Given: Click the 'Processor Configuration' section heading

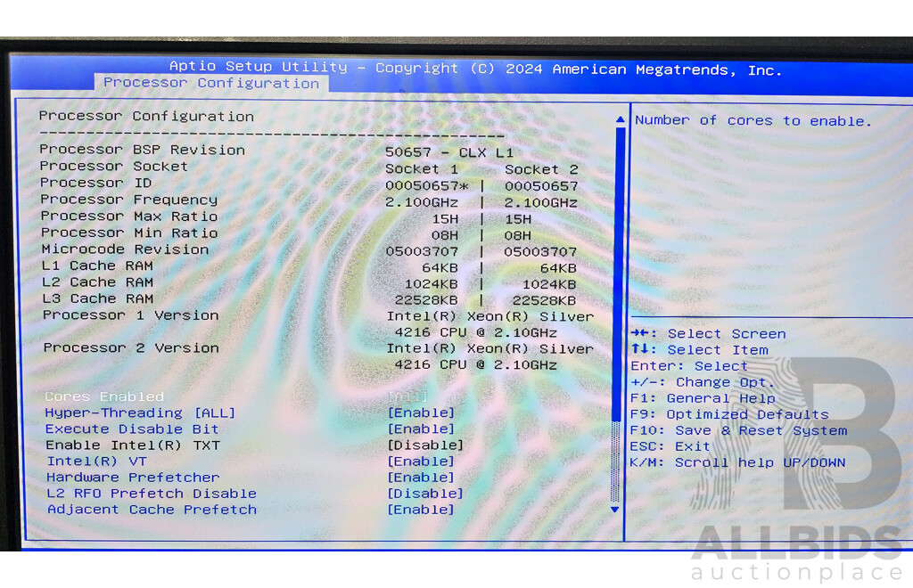Looking at the screenshot, I should pyautogui.click(x=146, y=117).
